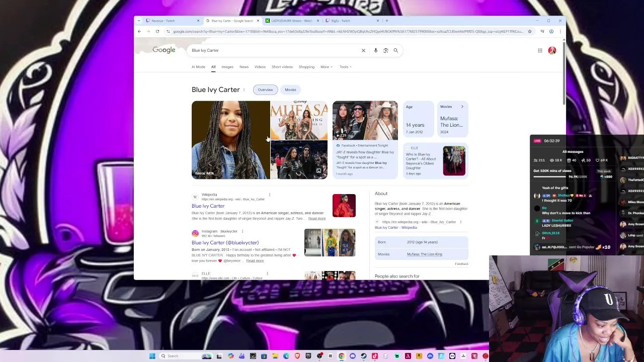Select Shopping search filter
Image resolution: width=644 pixels, height=362 pixels.
click(x=306, y=67)
